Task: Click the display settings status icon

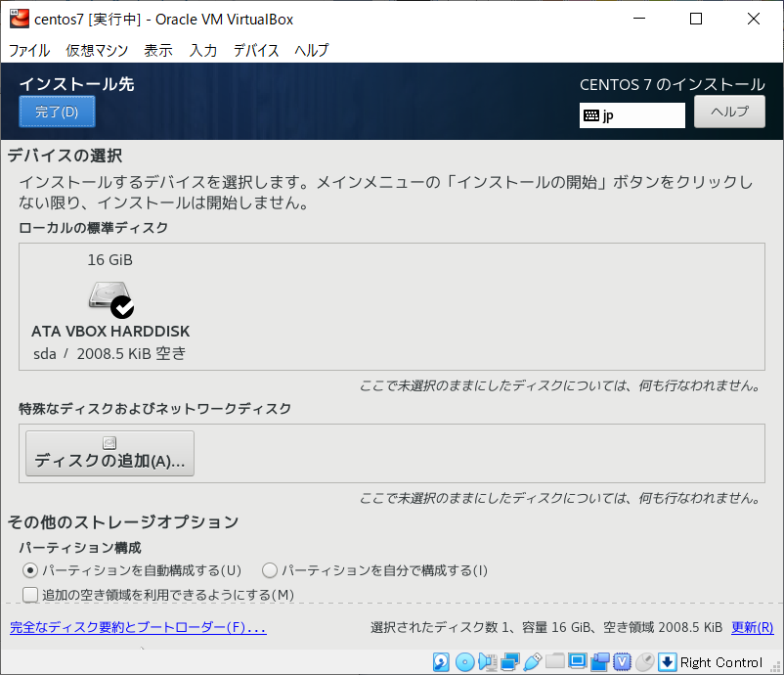Action: point(578,661)
